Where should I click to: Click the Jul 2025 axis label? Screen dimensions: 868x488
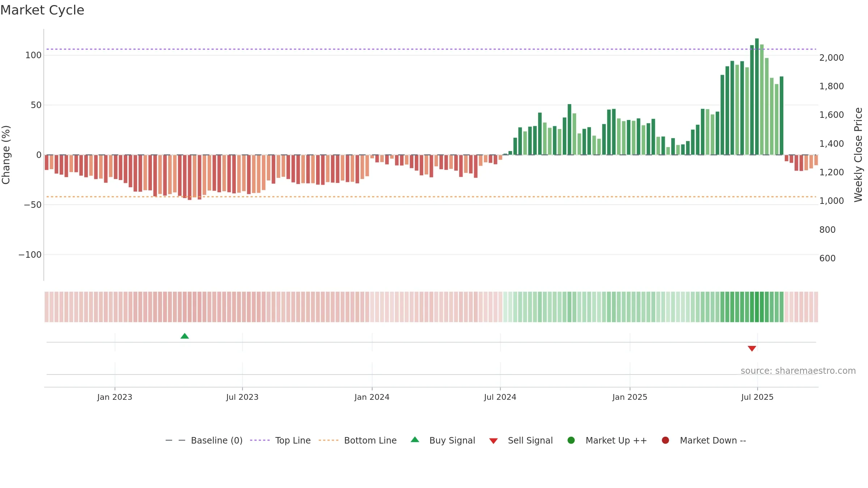(757, 397)
